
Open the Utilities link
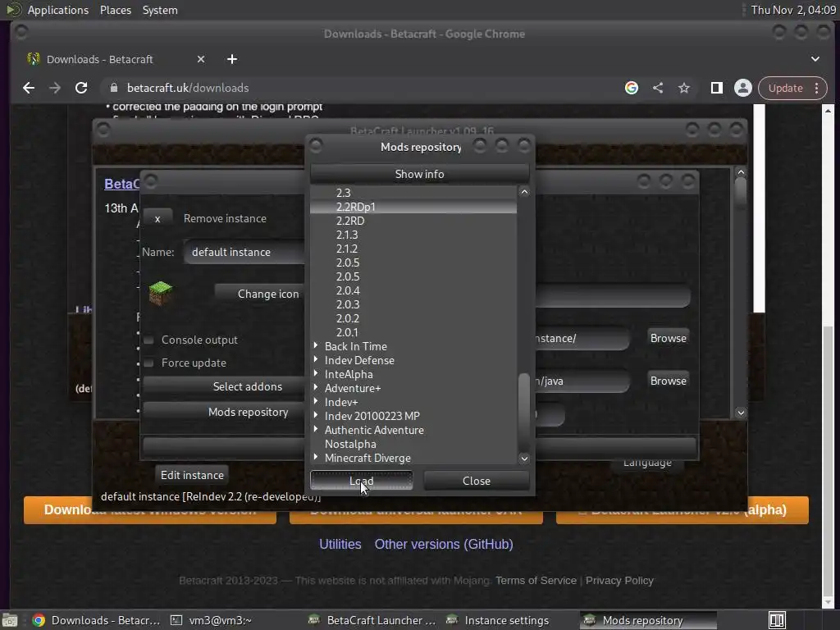click(340, 545)
